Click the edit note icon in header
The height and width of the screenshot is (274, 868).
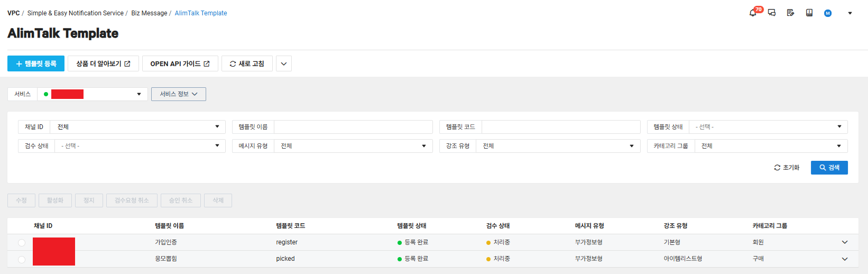(790, 13)
